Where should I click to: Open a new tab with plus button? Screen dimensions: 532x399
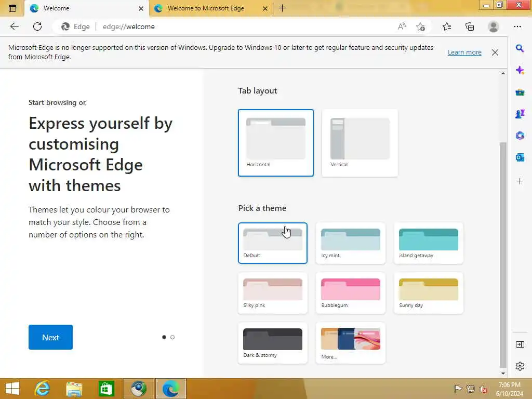coord(282,8)
